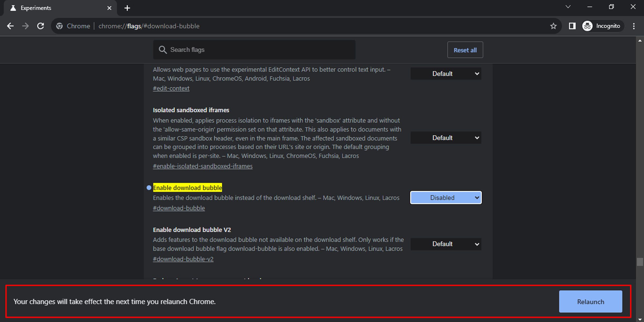644x322 pixels.
Task: Click the browser back arrow
Action: tap(10, 26)
